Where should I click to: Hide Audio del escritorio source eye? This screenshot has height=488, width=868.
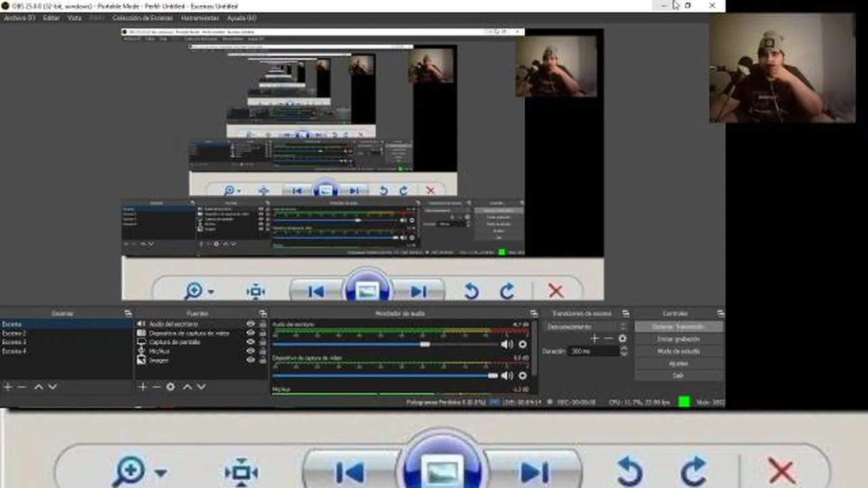tap(250, 325)
